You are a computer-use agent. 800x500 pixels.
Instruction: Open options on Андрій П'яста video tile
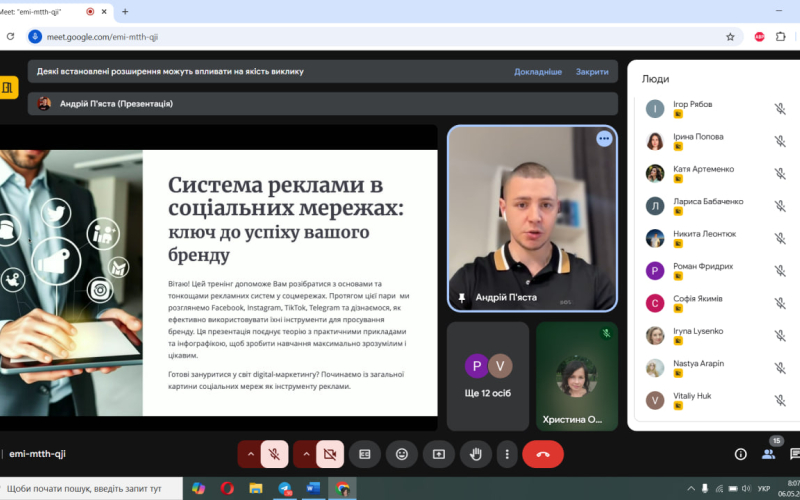604,139
